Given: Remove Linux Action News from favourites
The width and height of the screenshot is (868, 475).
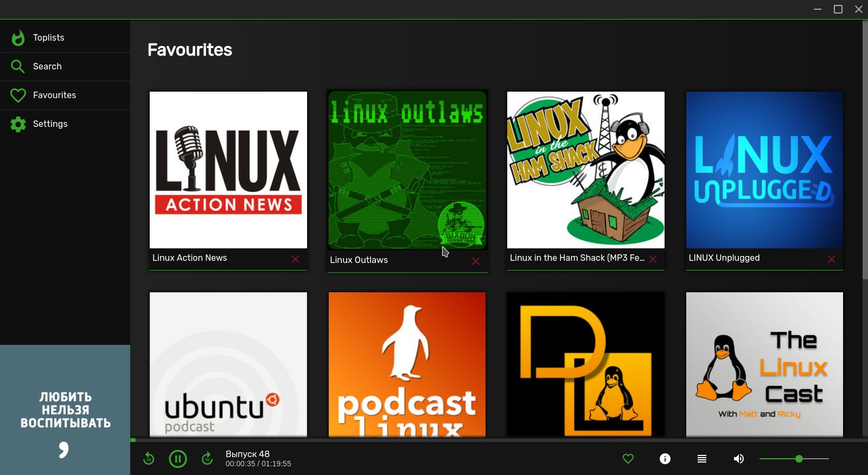Looking at the screenshot, I should pyautogui.click(x=295, y=259).
